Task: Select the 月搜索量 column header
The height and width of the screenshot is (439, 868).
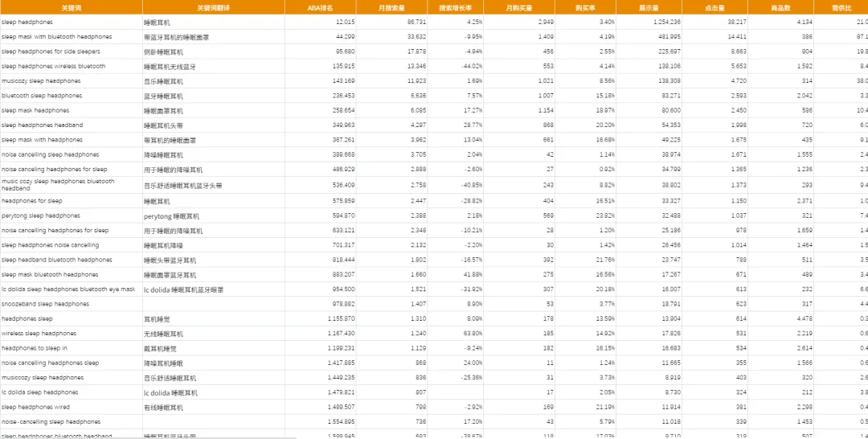Action: click(x=391, y=7)
